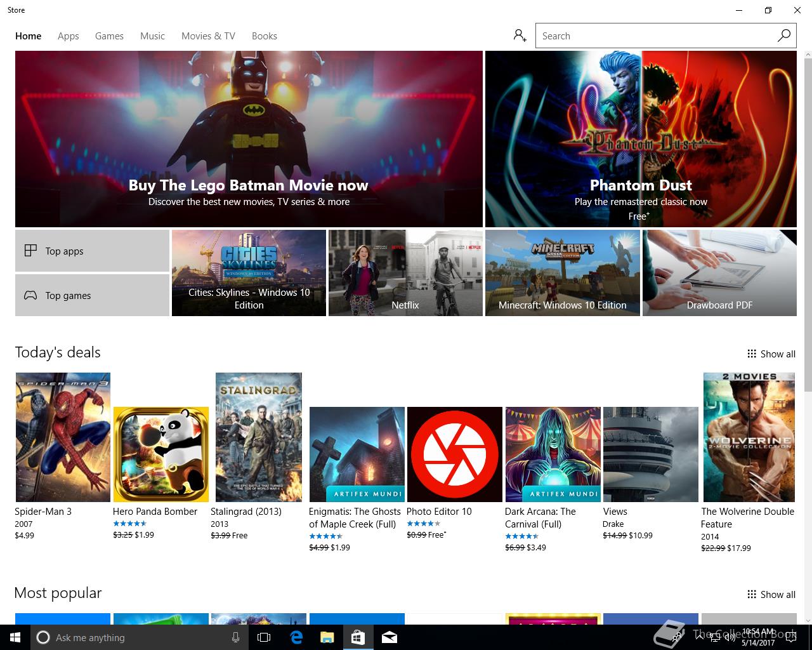Open the Movies & TV tab

208,36
